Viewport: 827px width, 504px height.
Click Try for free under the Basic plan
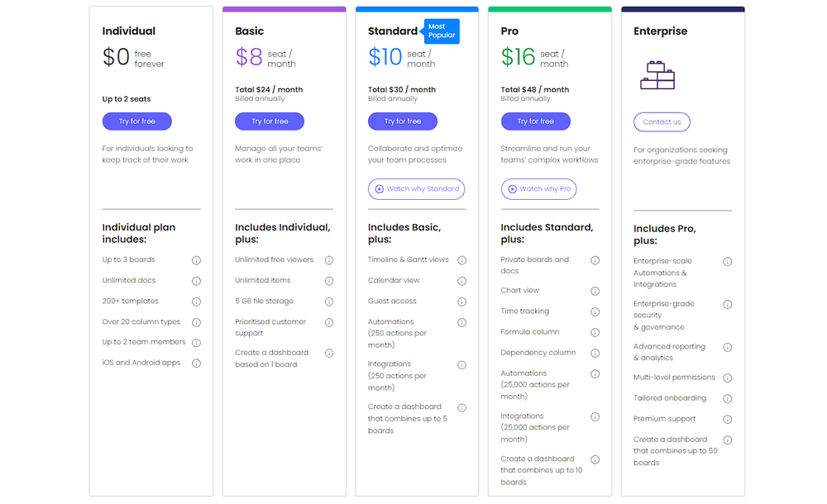[270, 121]
